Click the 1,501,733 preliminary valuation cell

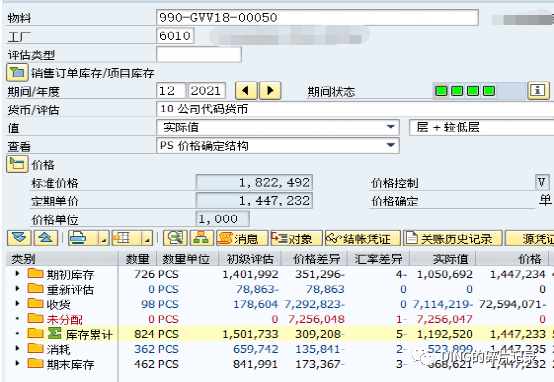250,334
